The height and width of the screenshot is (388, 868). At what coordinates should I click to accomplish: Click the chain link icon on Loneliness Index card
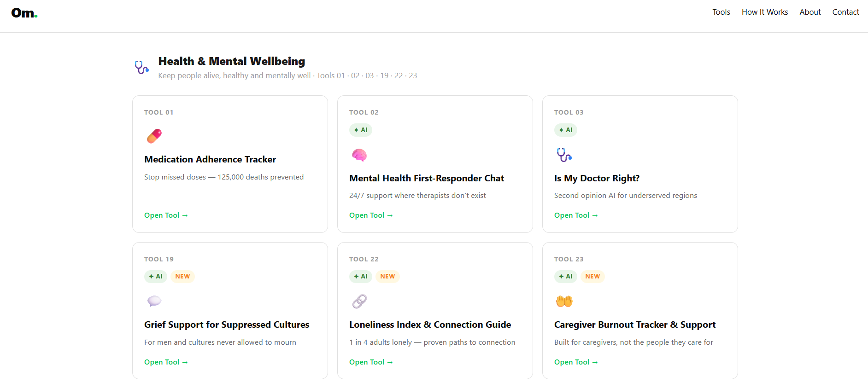(359, 301)
